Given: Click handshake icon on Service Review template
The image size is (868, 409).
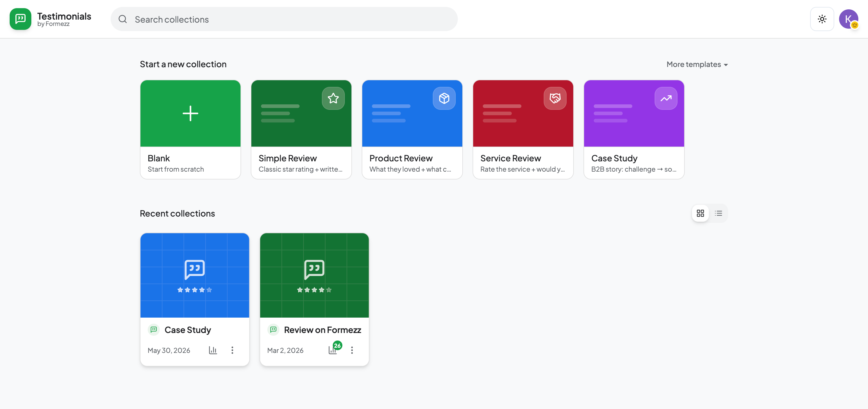Looking at the screenshot, I should (555, 98).
